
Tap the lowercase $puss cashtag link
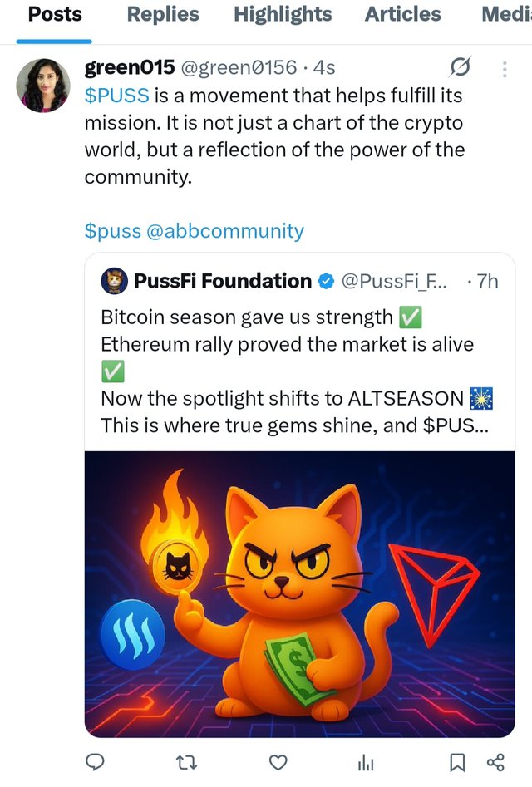point(113,230)
